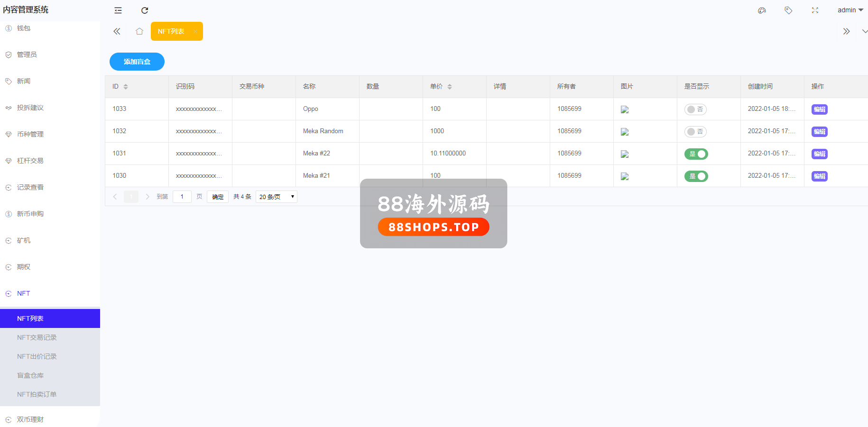Image resolution: width=868 pixels, height=427 pixels.
Task: Open the admin user dropdown
Action: pyautogui.click(x=850, y=10)
